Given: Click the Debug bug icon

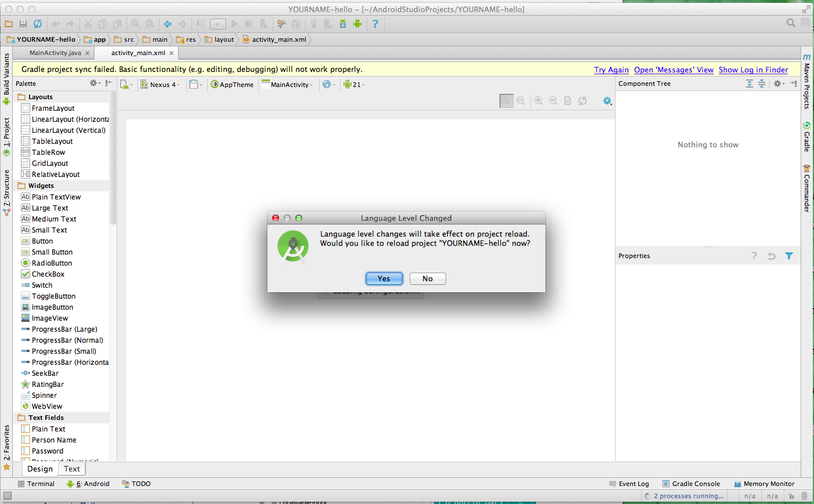Looking at the screenshot, I should (249, 24).
